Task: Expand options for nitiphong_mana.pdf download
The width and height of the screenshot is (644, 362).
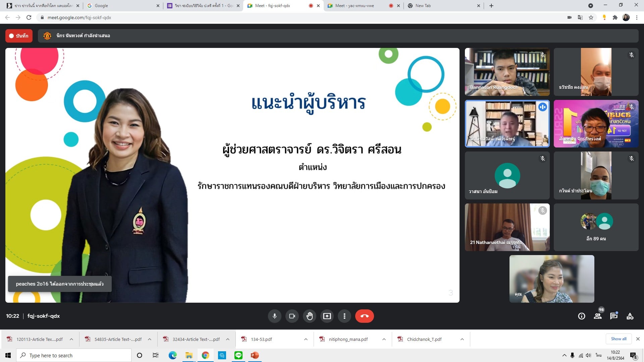Action: [x=384, y=339]
